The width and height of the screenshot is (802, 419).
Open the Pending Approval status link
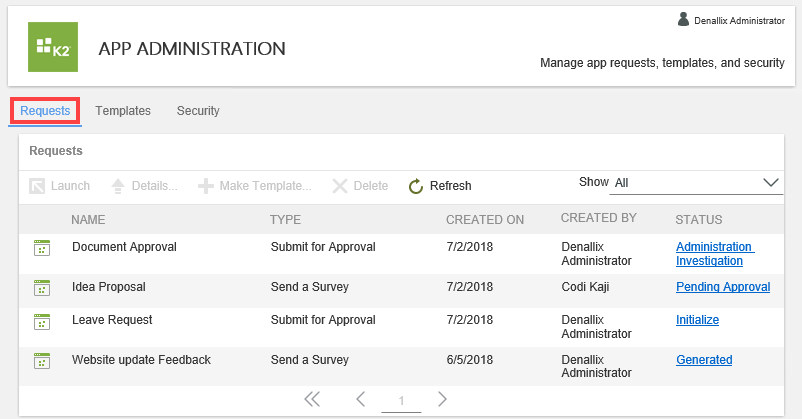click(x=723, y=287)
